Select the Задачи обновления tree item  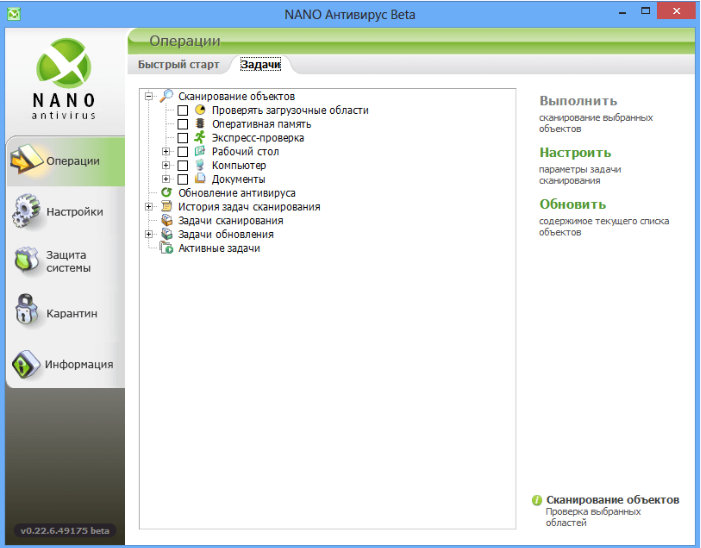pyautogui.click(x=226, y=234)
